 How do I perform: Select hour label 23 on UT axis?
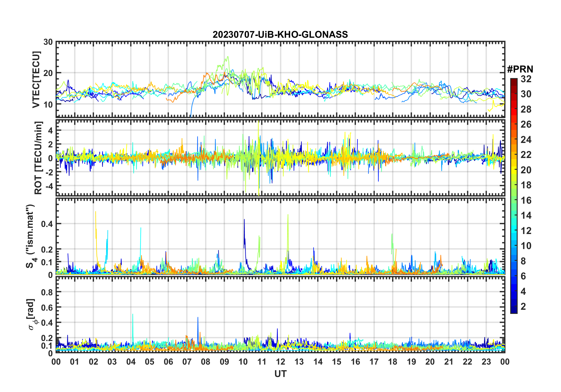(x=486, y=362)
